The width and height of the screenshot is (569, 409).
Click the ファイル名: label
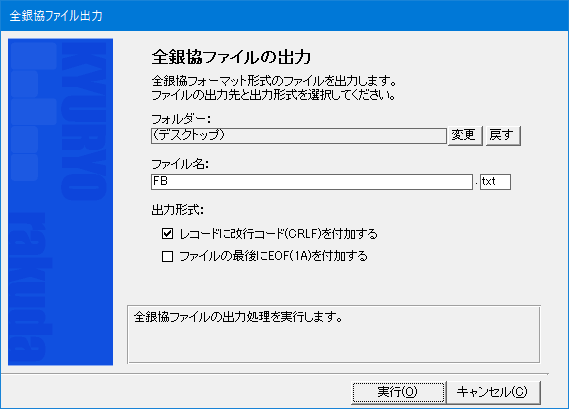[x=180, y=164]
